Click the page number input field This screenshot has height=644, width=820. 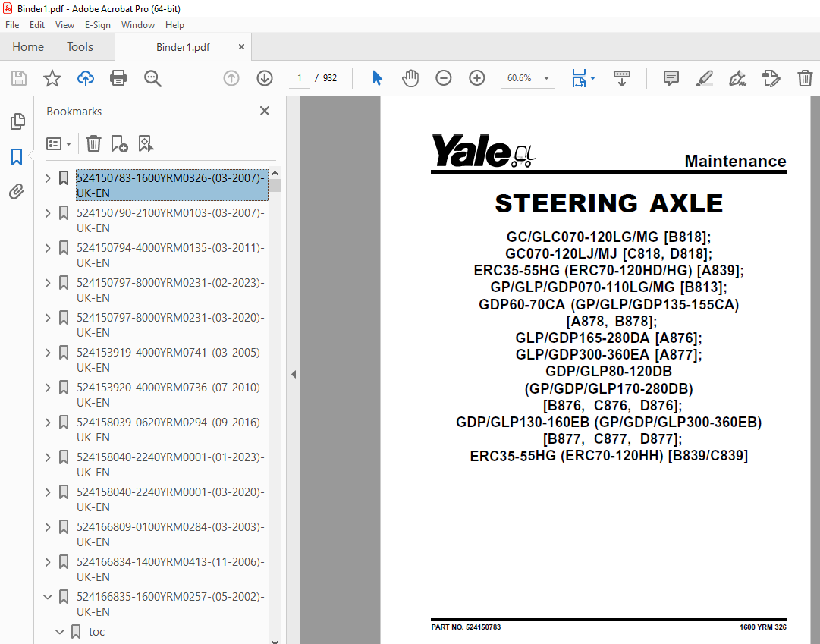[x=300, y=78]
